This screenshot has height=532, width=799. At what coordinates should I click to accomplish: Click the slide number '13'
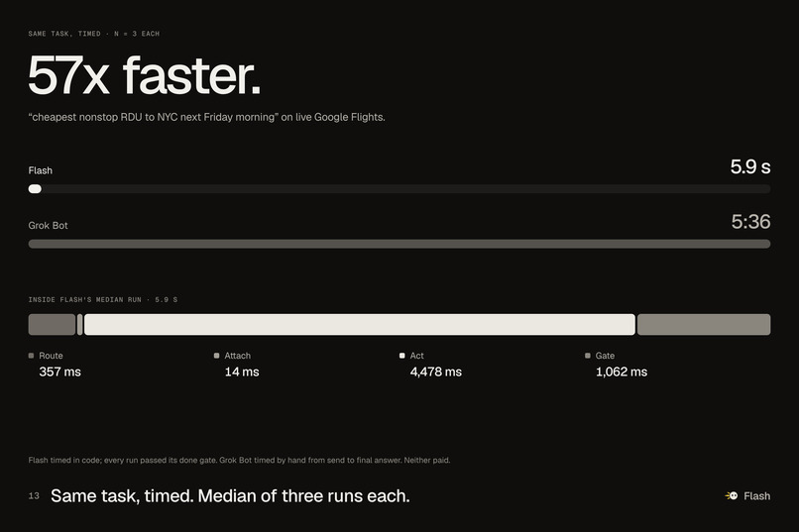34,496
